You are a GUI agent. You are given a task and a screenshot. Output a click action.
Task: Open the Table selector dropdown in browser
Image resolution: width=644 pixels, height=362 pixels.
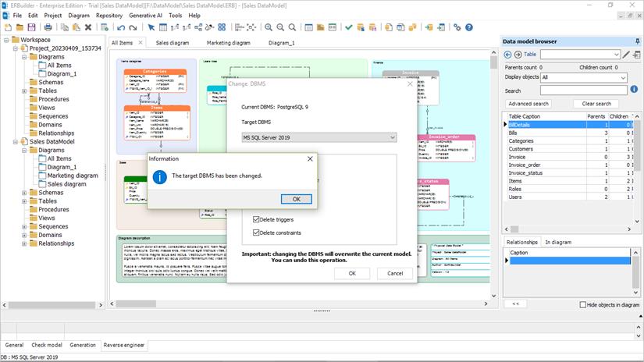pyautogui.click(x=580, y=54)
